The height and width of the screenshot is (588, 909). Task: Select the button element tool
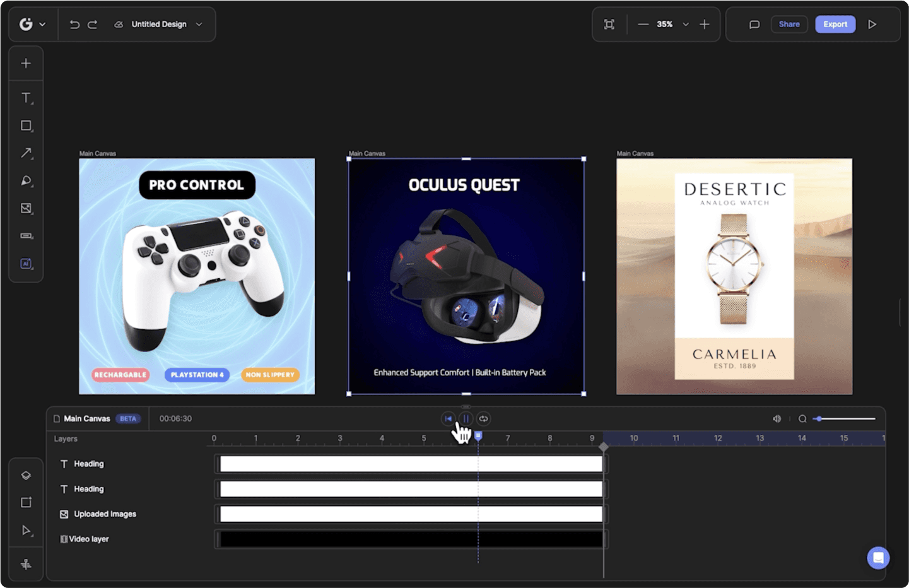click(x=26, y=236)
